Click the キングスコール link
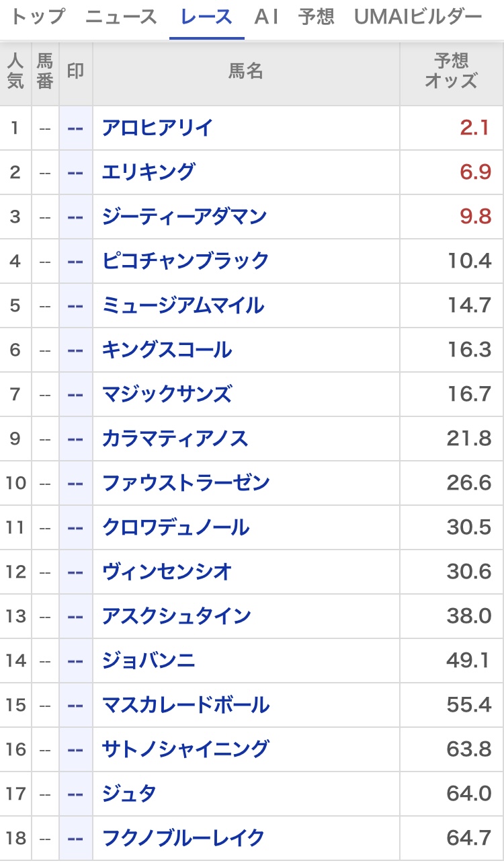 point(167,350)
